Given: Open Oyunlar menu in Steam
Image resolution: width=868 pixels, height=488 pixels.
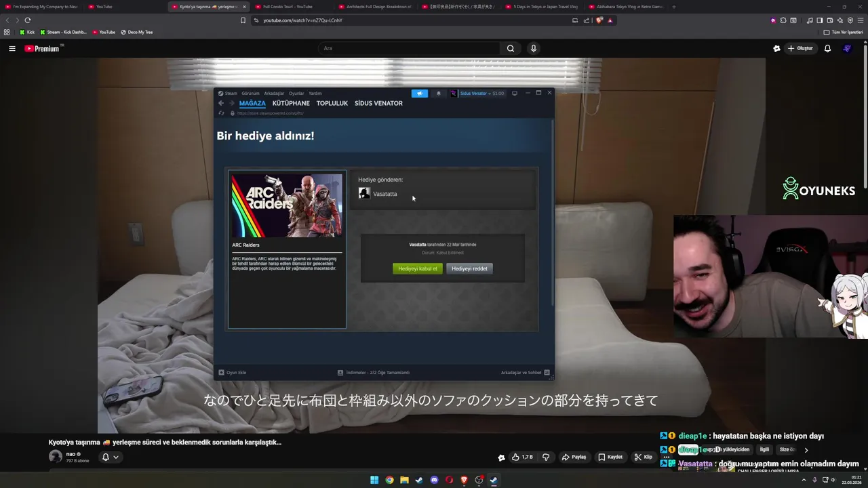Looking at the screenshot, I should pos(296,94).
